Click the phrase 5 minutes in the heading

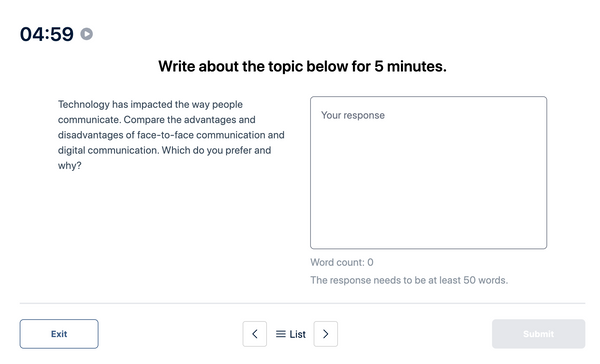(410, 66)
